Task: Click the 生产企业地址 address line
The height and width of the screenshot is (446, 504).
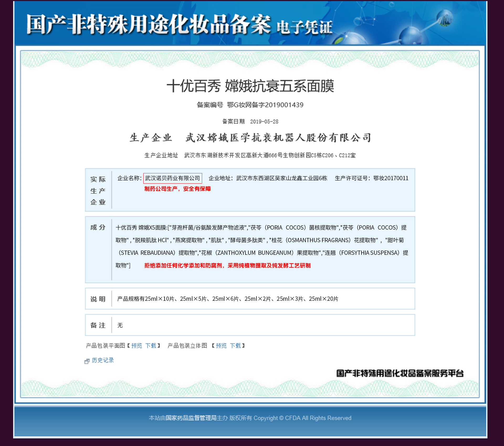Action: coord(250,155)
